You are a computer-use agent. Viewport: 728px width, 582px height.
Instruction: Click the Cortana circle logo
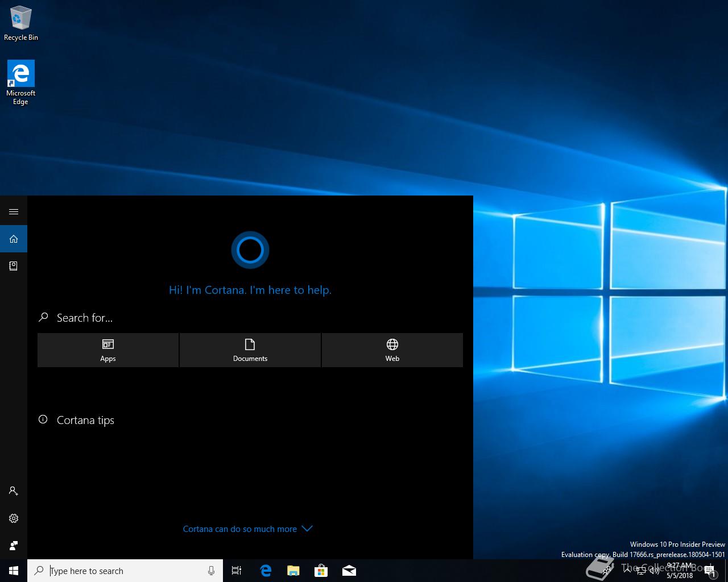coord(250,250)
